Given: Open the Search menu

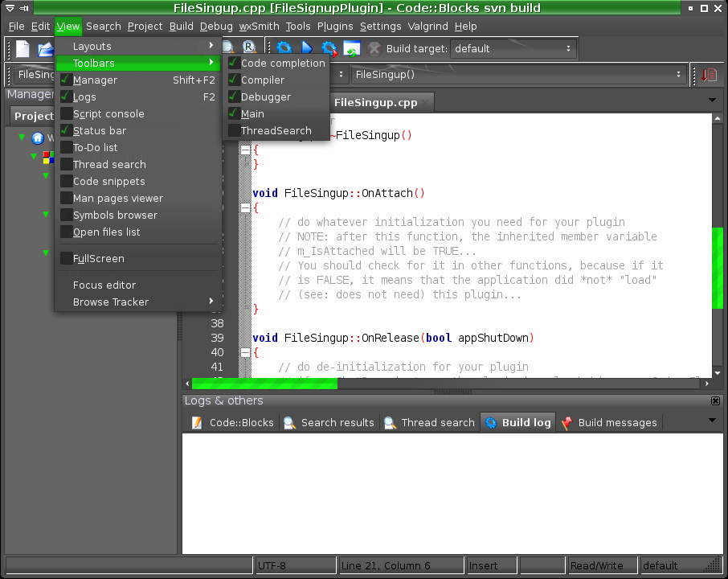Looking at the screenshot, I should point(104,26).
